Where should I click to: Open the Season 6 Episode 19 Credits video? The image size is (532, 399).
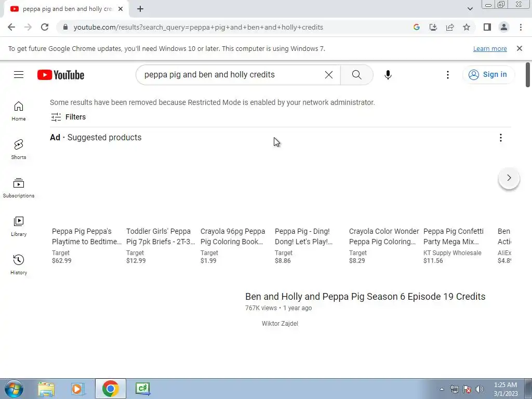point(365,297)
